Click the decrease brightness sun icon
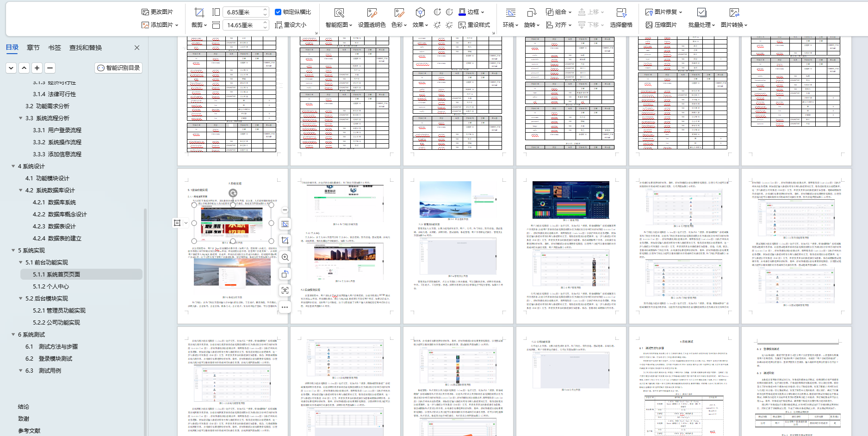This screenshot has width=868, height=436. pyautogui.click(x=449, y=25)
